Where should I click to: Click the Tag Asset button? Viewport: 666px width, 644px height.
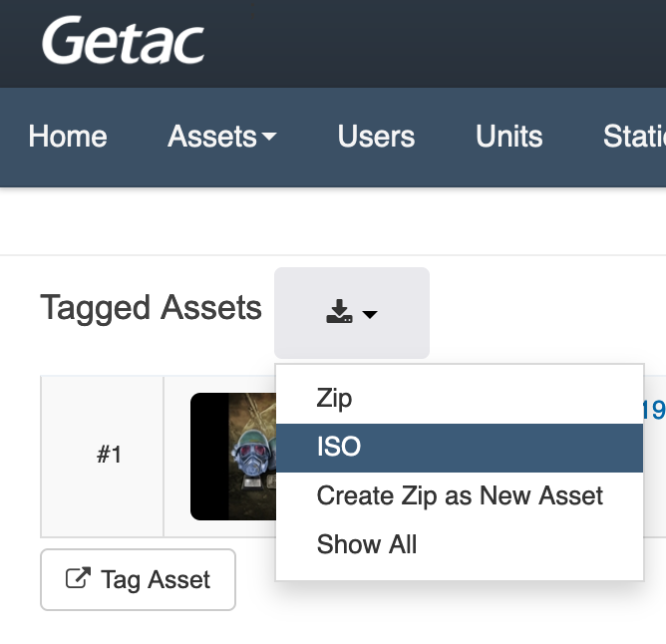point(138,579)
